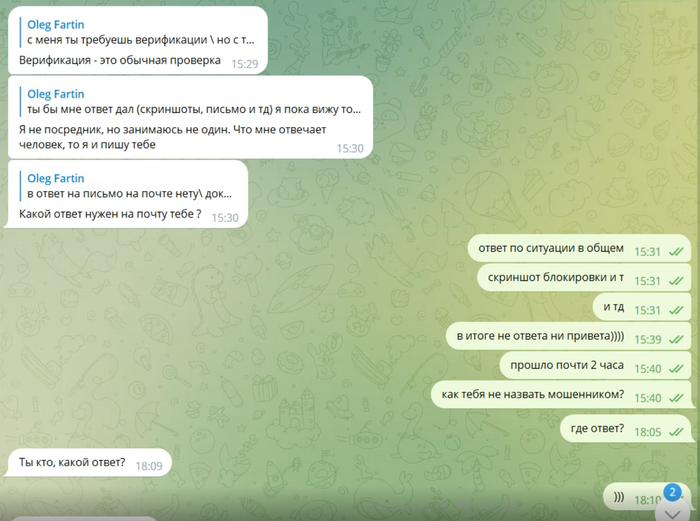700x521 pixels.
Task: Click timestamp 18:09 on incoming message
Action: point(149,466)
